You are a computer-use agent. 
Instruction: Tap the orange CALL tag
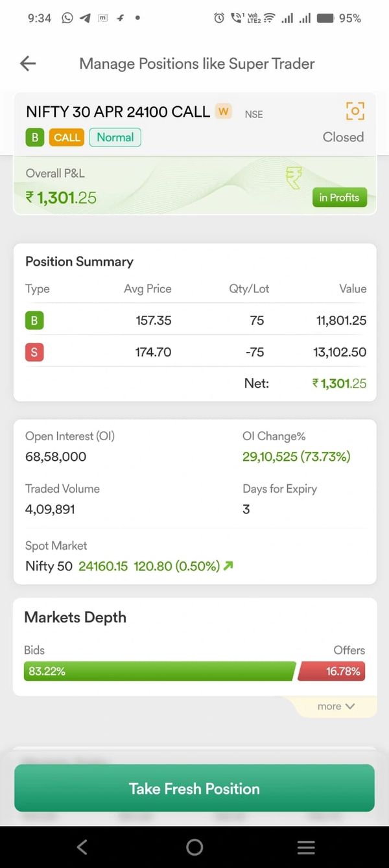pos(67,137)
